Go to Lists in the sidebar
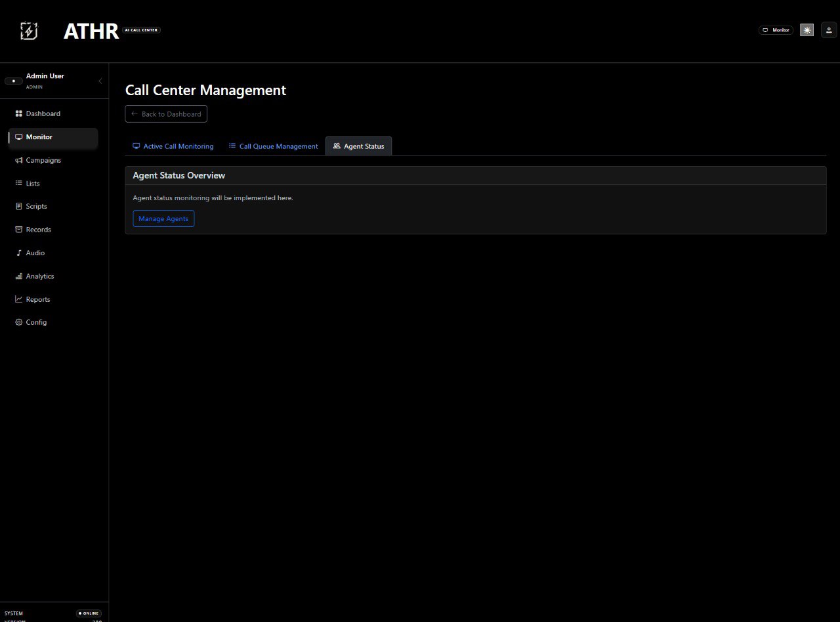The image size is (840, 622). 53,183
